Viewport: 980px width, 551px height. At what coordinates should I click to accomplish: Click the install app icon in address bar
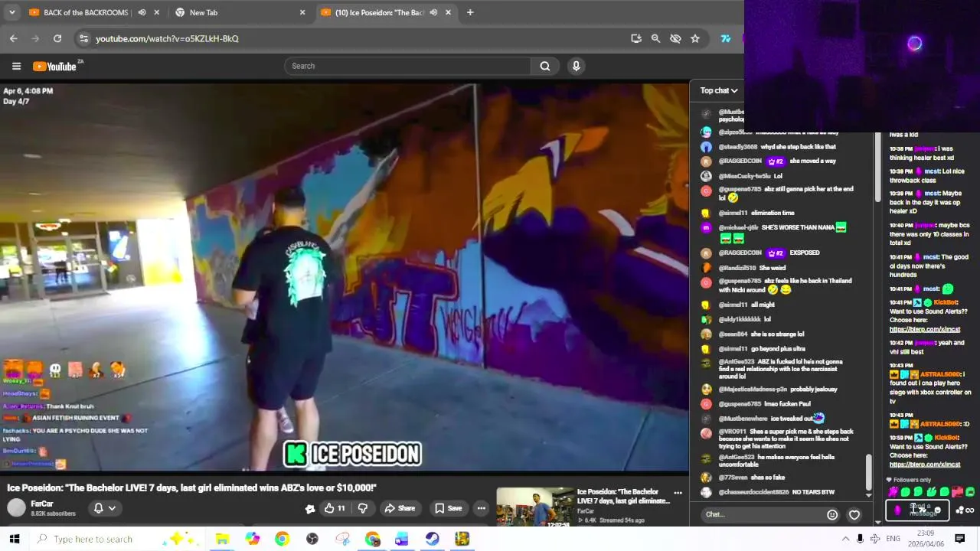[x=636, y=38]
